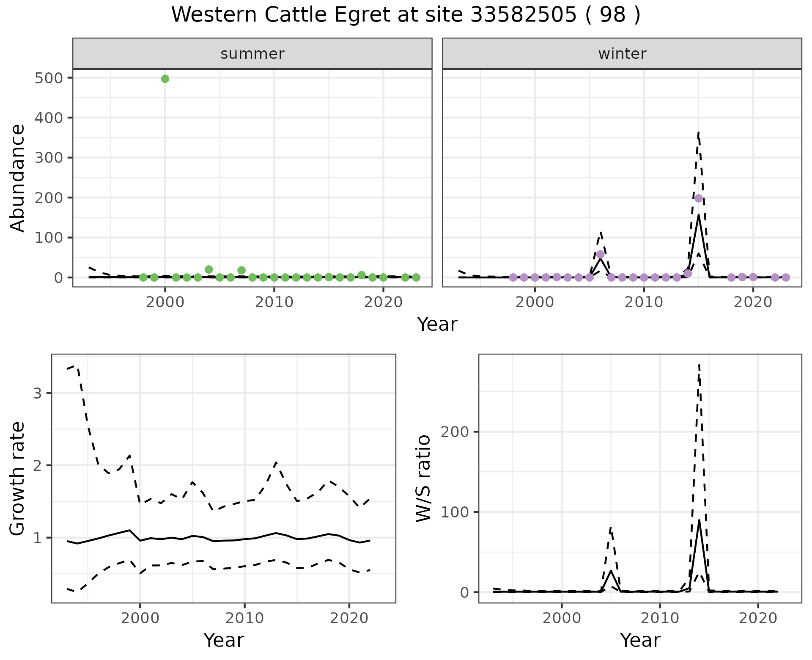812x660 pixels.
Task: Click the green summer point near 500
Action: point(165,79)
